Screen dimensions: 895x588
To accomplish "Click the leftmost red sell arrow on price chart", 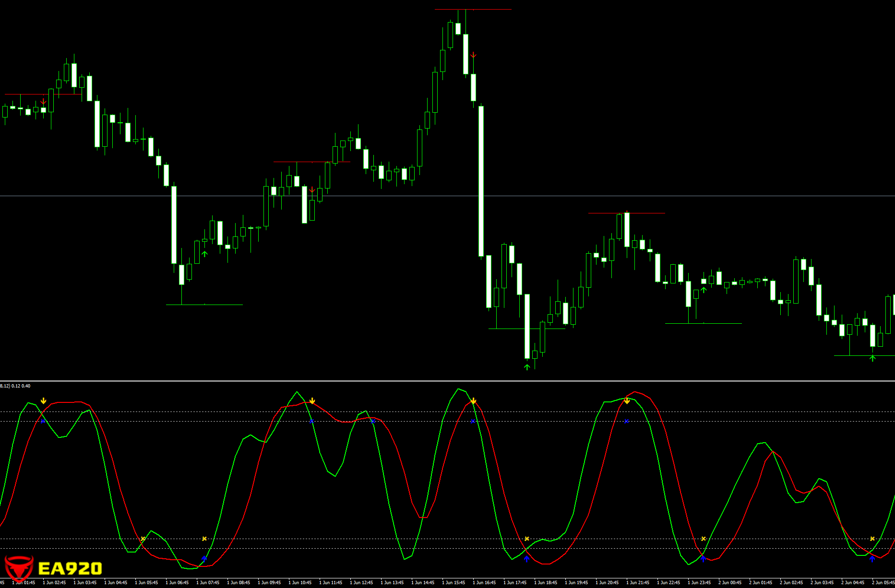I will point(44,102).
